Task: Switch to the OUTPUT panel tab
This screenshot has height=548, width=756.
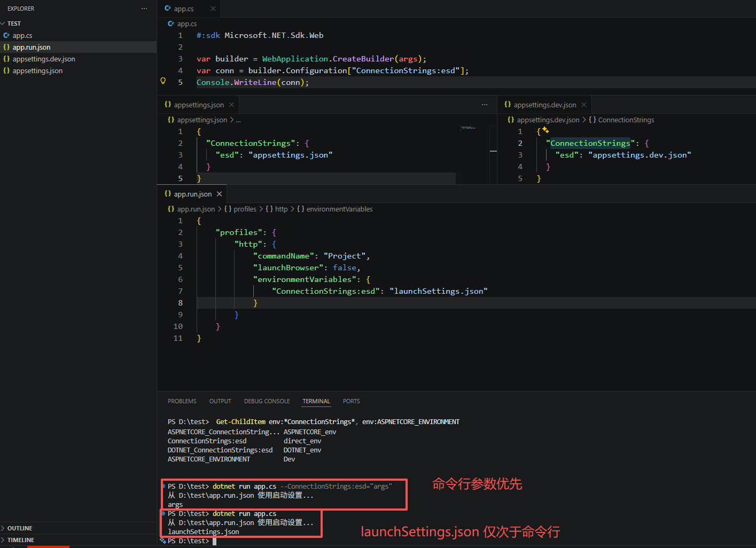Action: pos(220,401)
